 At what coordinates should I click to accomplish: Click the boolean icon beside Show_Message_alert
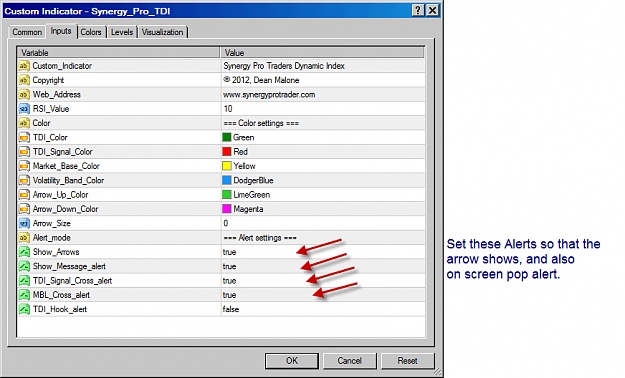[x=24, y=266]
